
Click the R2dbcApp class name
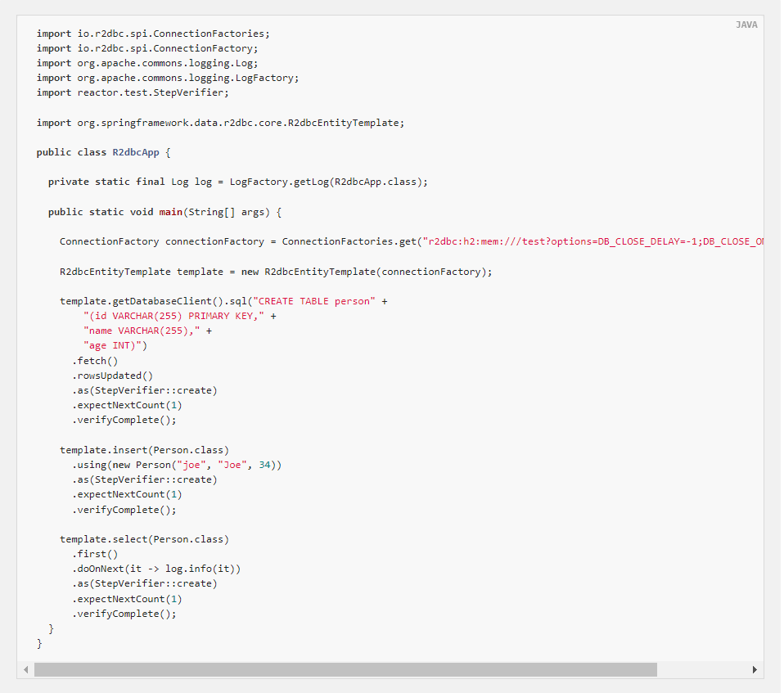click(135, 152)
